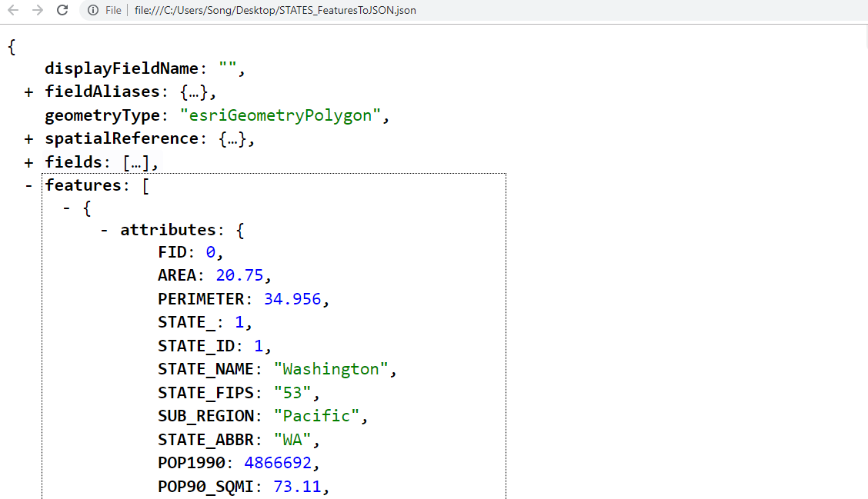Click the forward navigation arrow
The width and height of the screenshot is (868, 499).
pyautogui.click(x=37, y=10)
